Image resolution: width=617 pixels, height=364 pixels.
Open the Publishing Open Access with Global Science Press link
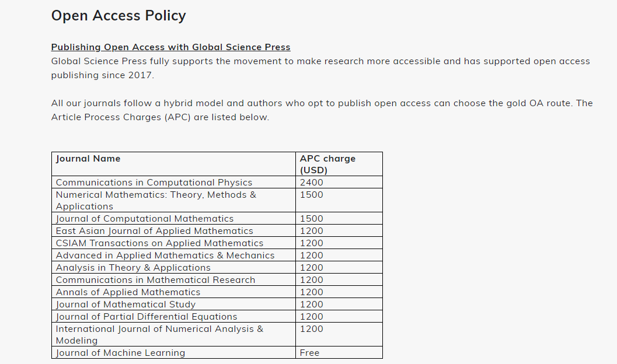point(171,47)
